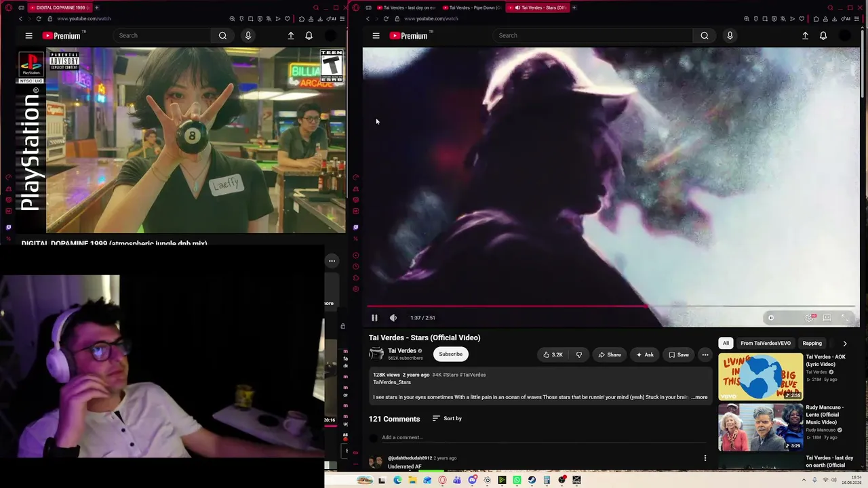Open the Tai Verdes channel name link
The width and height of the screenshot is (868, 488).
coord(402,350)
